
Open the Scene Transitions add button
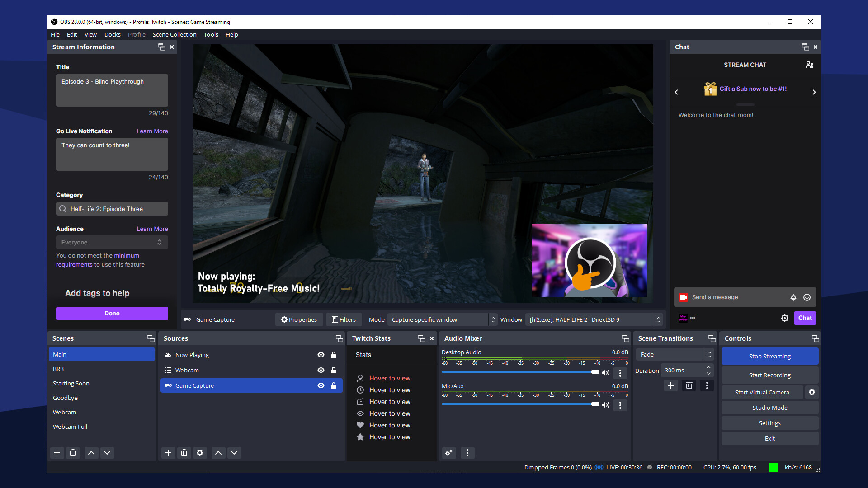pos(671,385)
